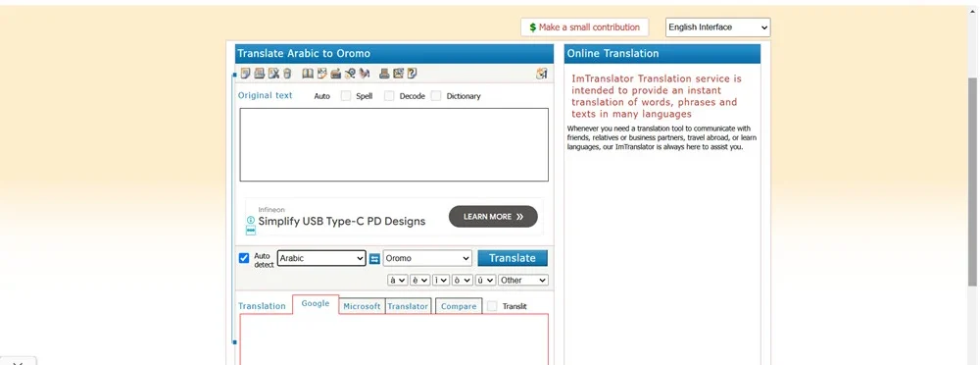Screen dimensions: 980x365
Task: Click the trash can toolbar icon
Action: (287, 74)
